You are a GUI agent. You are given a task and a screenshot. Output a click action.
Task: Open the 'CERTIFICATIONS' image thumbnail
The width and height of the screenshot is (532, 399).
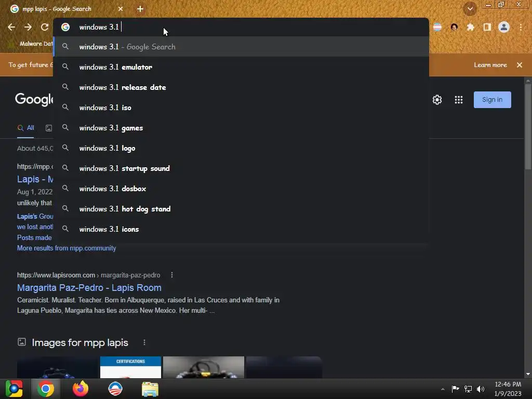pyautogui.click(x=130, y=367)
